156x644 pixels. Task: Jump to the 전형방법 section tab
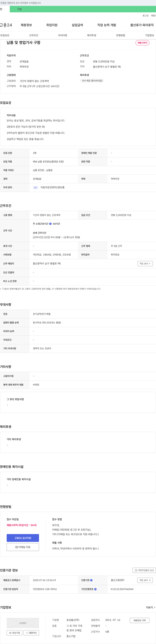point(121,35)
